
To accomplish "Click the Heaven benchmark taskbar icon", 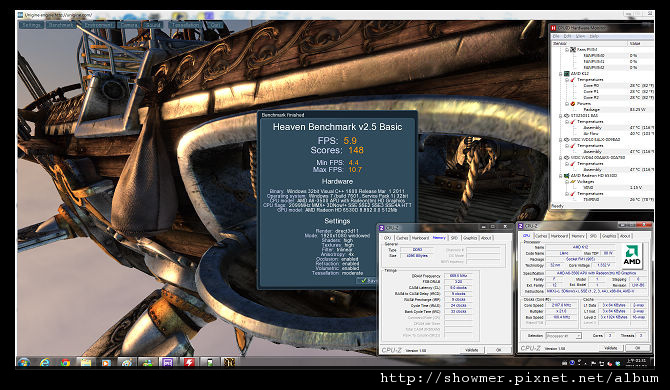I will point(229,363).
